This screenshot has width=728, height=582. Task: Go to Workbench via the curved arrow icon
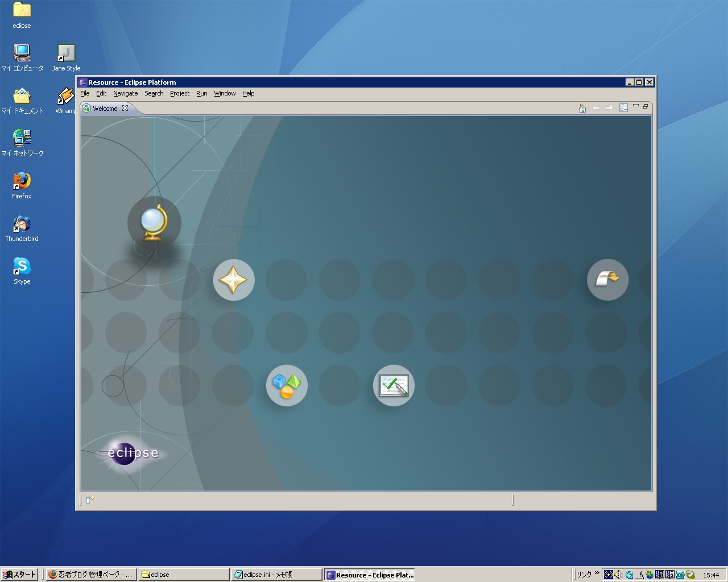607,280
